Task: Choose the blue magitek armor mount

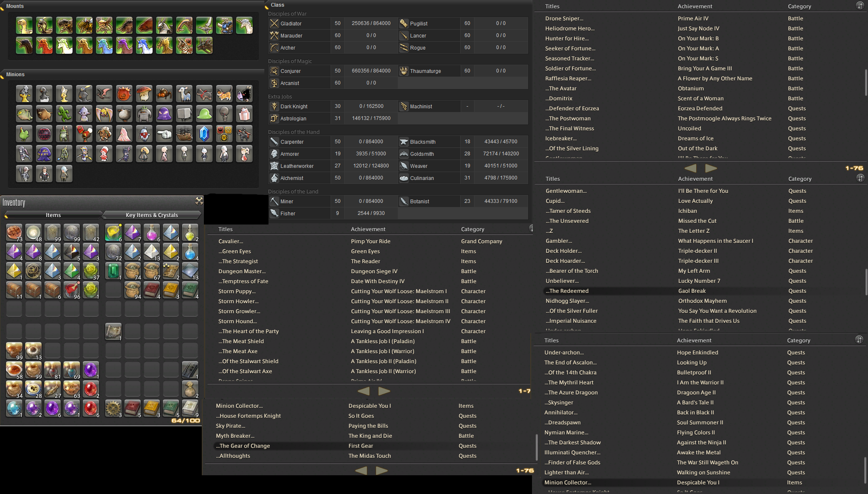Action: 224,26
